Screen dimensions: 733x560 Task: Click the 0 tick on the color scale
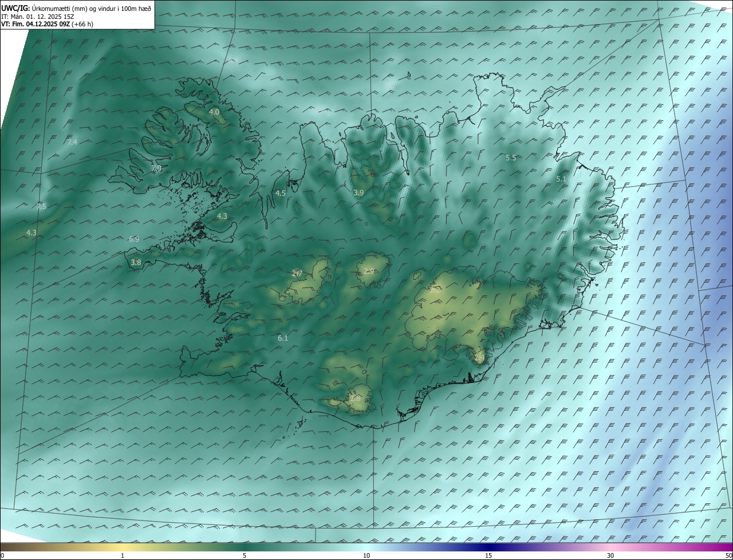(x=2, y=555)
